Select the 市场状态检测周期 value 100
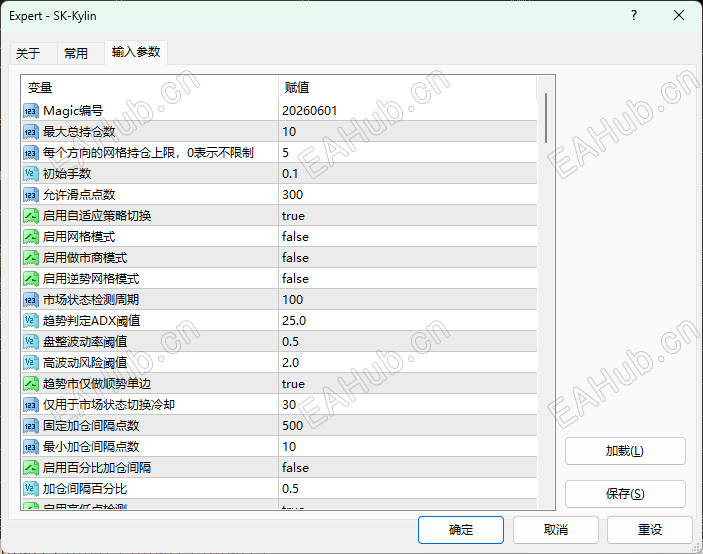The width and height of the screenshot is (703, 554). tap(293, 299)
